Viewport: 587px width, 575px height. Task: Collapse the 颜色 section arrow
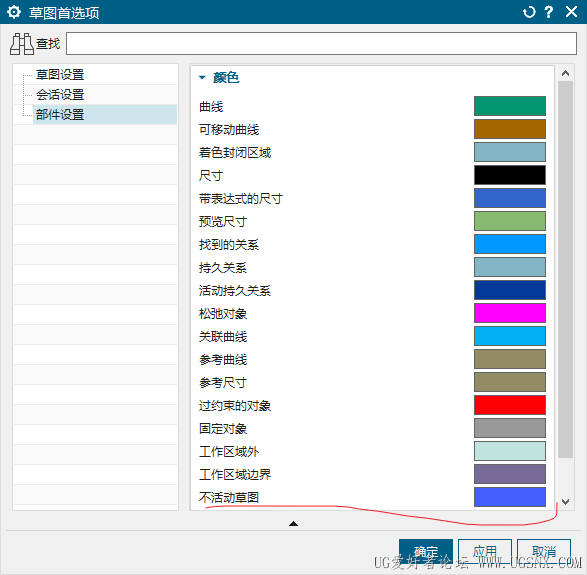(x=202, y=77)
